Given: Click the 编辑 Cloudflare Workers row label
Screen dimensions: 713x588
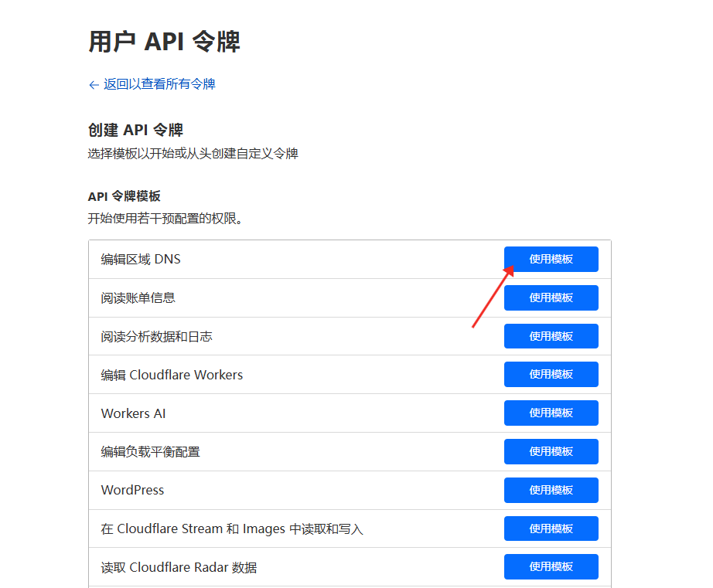Looking at the screenshot, I should pyautogui.click(x=172, y=376).
